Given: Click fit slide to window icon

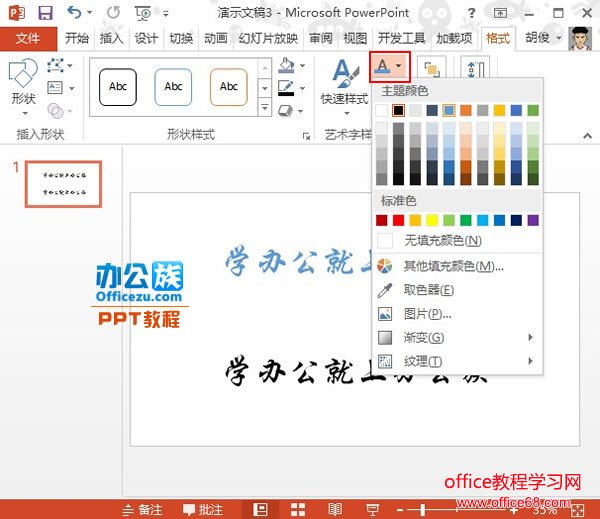Looking at the screenshot, I should pyautogui.click(x=578, y=510).
